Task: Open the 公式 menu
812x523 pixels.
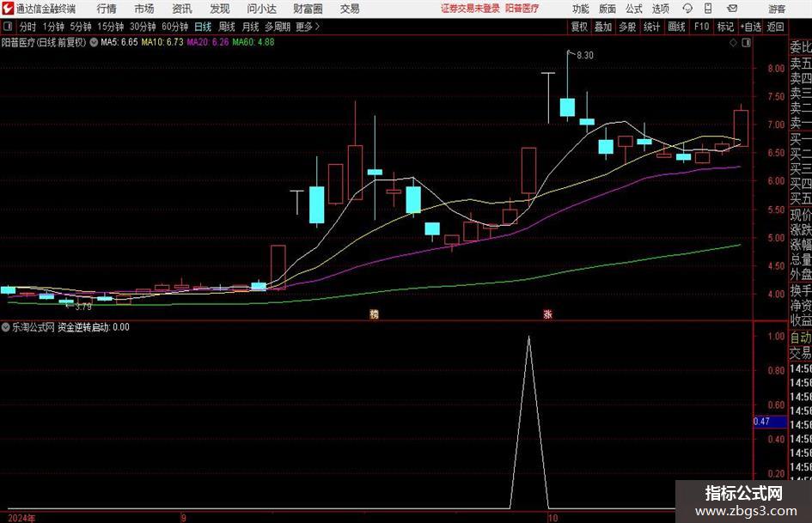Action: tap(634, 9)
